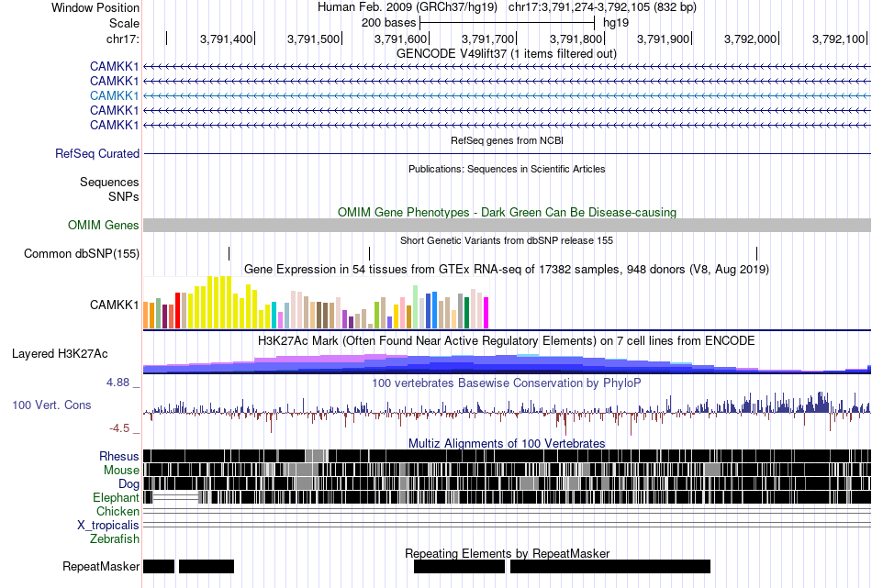
Task: Select the shortest RepeatMasker block
Action: (x=159, y=566)
